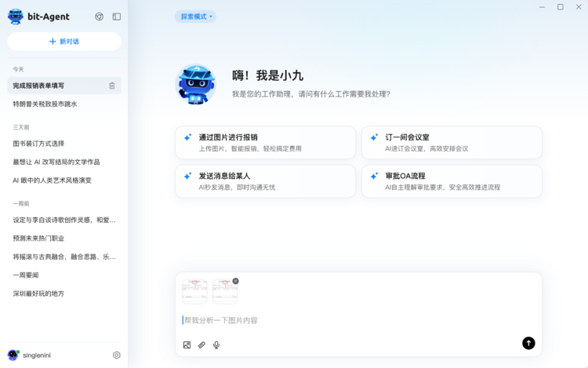Start voice input with the microphone icon

coord(216,344)
